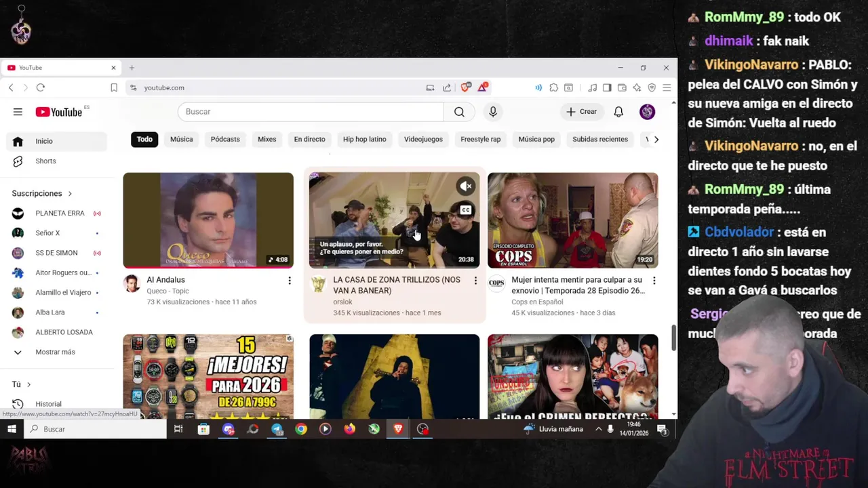Open Google Chrome from the taskbar
This screenshot has height=488, width=868.
click(301, 429)
